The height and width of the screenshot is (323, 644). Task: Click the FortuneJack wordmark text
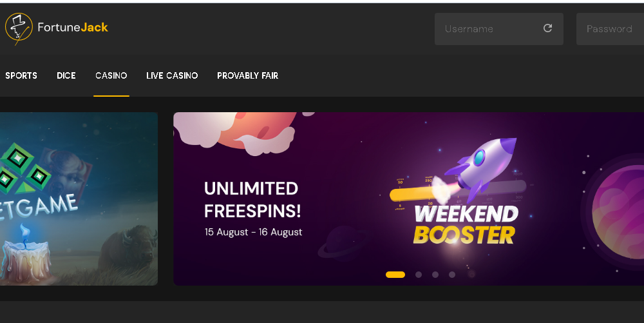tap(73, 27)
